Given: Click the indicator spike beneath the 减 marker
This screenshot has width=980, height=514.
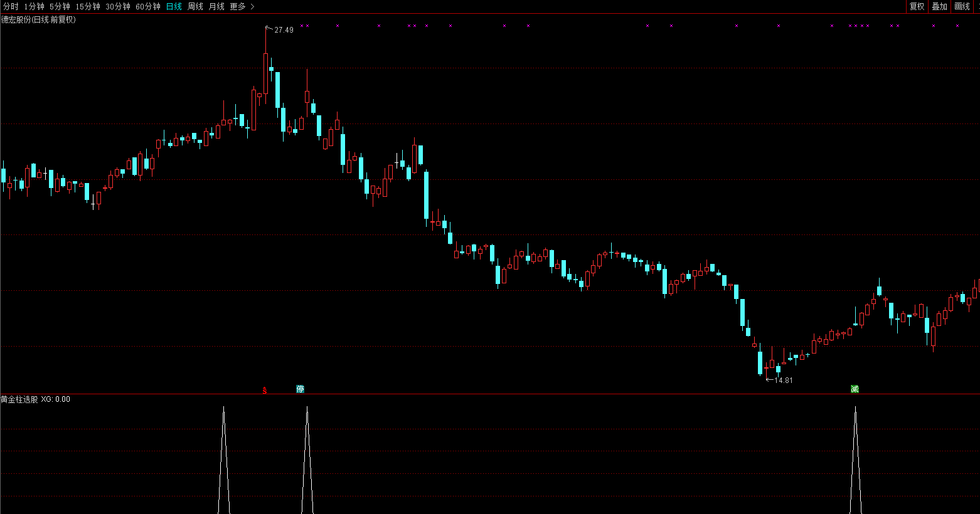Looking at the screenshot, I should pyautogui.click(x=855, y=460).
